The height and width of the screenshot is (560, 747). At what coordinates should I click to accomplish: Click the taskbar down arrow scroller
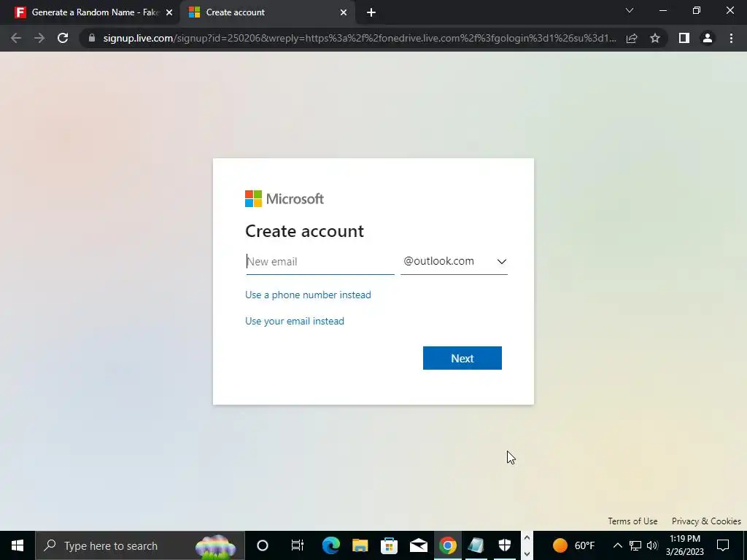[x=527, y=554]
